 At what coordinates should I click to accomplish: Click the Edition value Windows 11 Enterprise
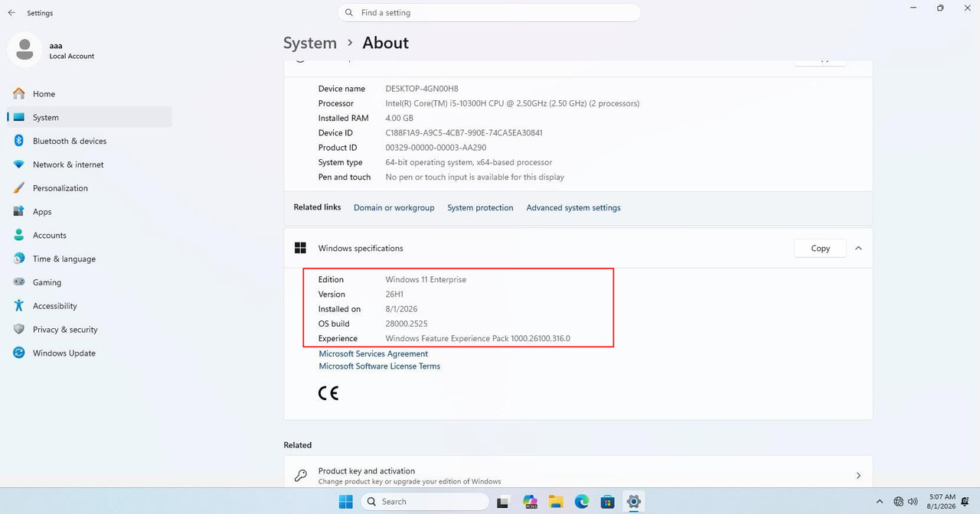pos(426,280)
